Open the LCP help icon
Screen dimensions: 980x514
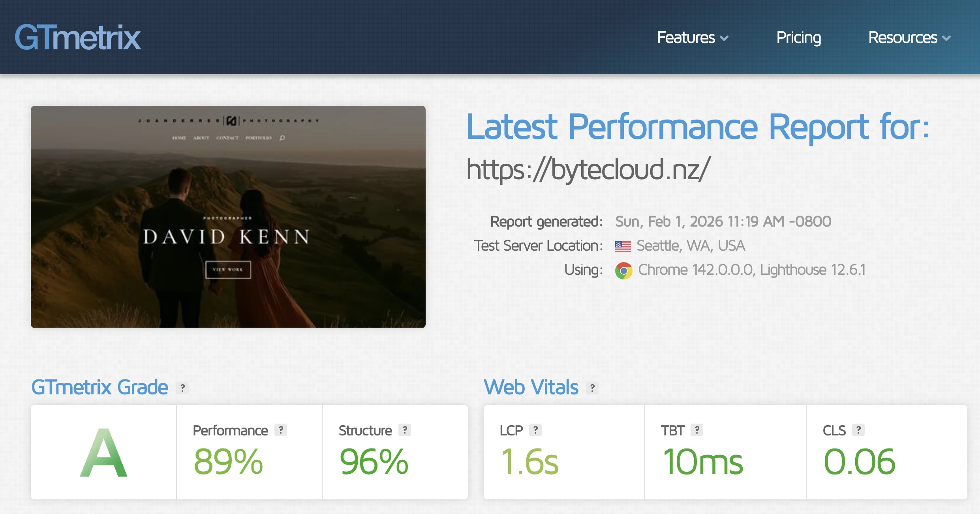coord(536,430)
